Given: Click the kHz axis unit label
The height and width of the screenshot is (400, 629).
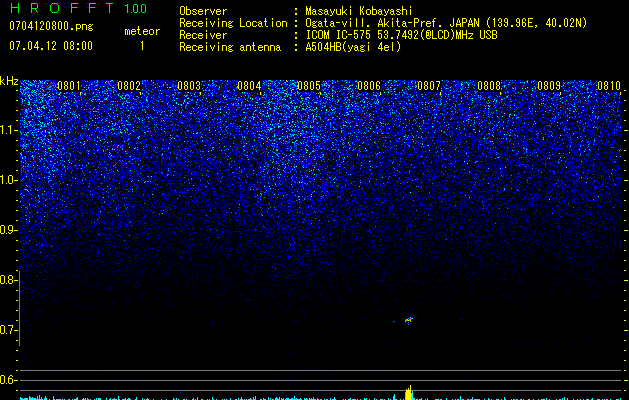Looking at the screenshot, I should 9,81.
